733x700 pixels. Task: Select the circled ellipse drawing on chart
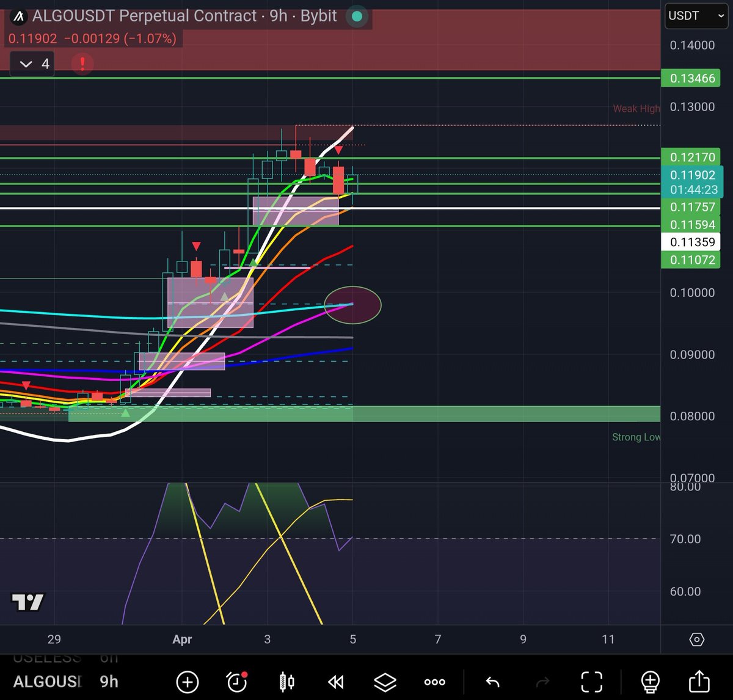[352, 304]
